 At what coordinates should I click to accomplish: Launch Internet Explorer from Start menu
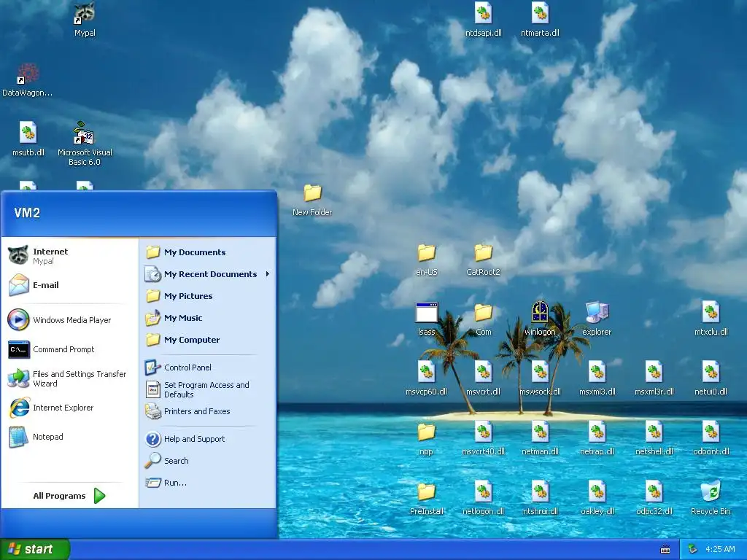click(x=69, y=408)
